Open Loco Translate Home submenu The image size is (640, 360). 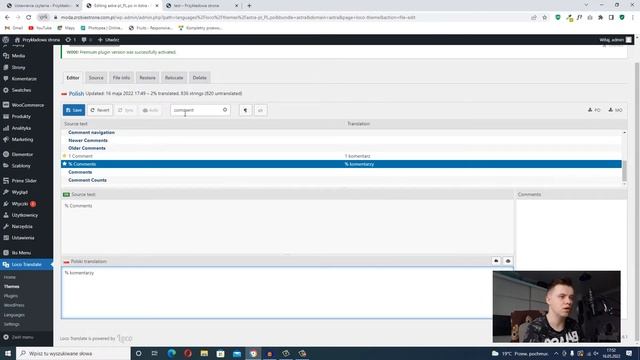[10, 278]
